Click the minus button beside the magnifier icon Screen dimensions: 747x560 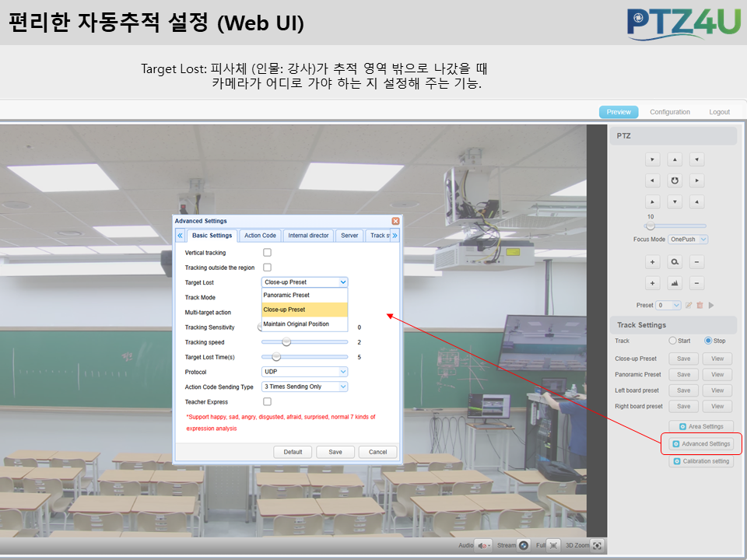(696, 262)
